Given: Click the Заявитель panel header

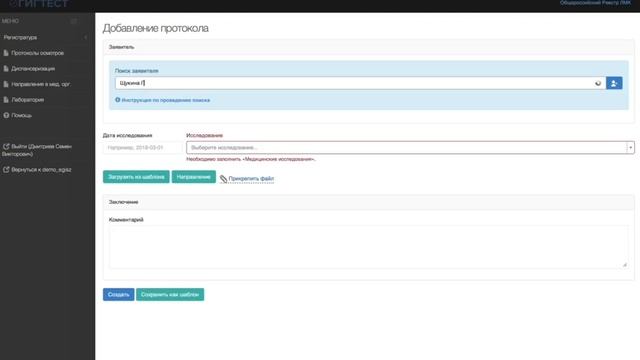Looking at the screenshot, I should pos(369,47).
